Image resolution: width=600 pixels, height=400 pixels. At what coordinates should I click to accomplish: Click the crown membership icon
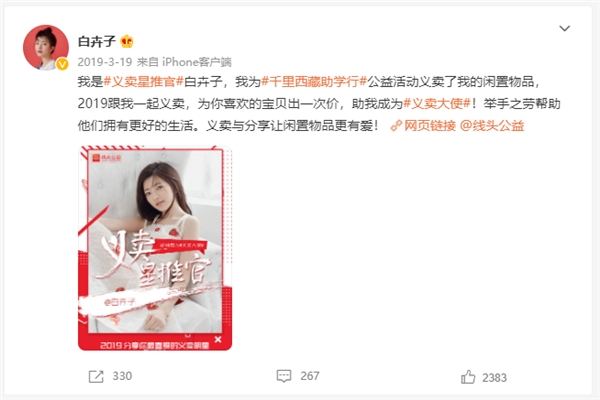[x=127, y=41]
